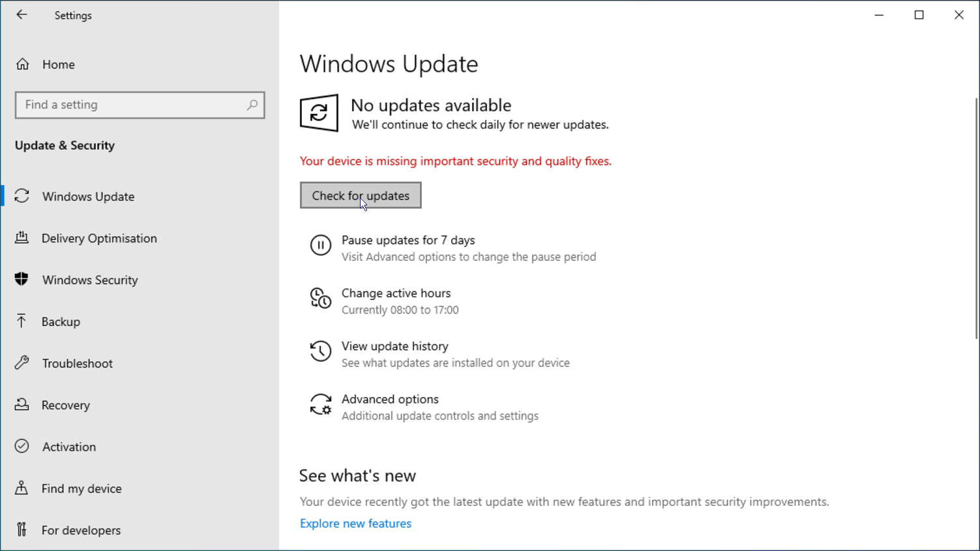The image size is (980, 551).
Task: Pause updates for 7 days
Action: click(408, 240)
